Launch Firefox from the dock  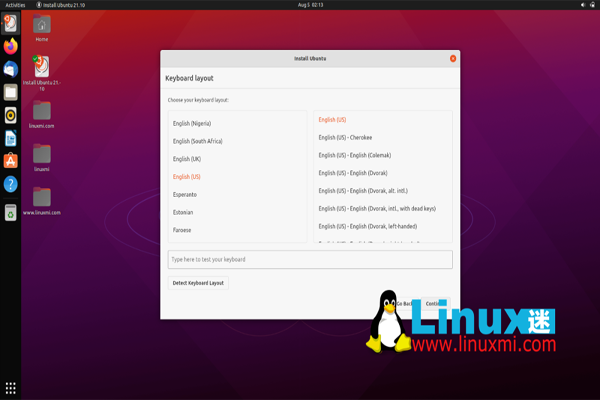point(10,46)
